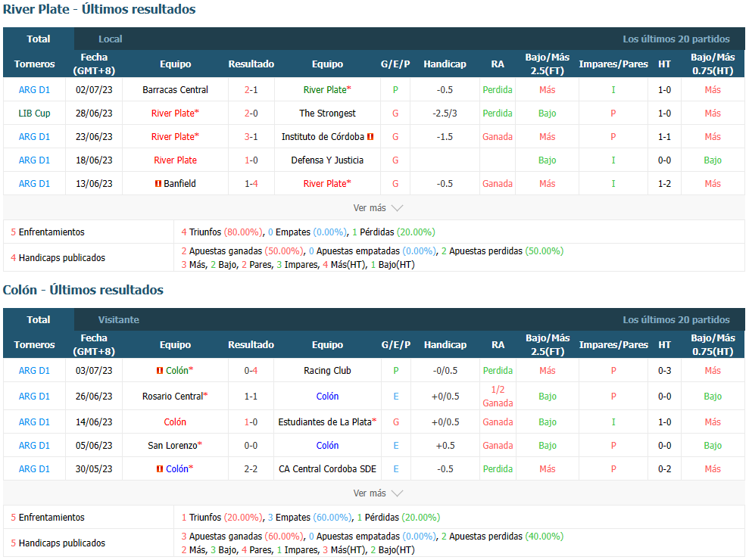Click red card icon beside Colón on 30/05/23
The image size is (749, 560).
pyautogui.click(x=160, y=469)
